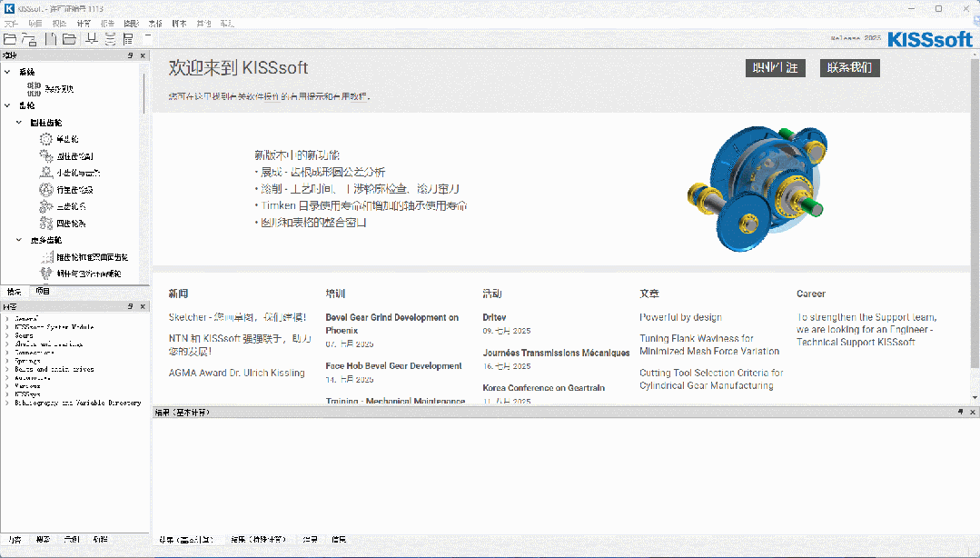Select the 结果 (基本计算) bottom tab
The image size is (980, 558).
tap(186, 539)
